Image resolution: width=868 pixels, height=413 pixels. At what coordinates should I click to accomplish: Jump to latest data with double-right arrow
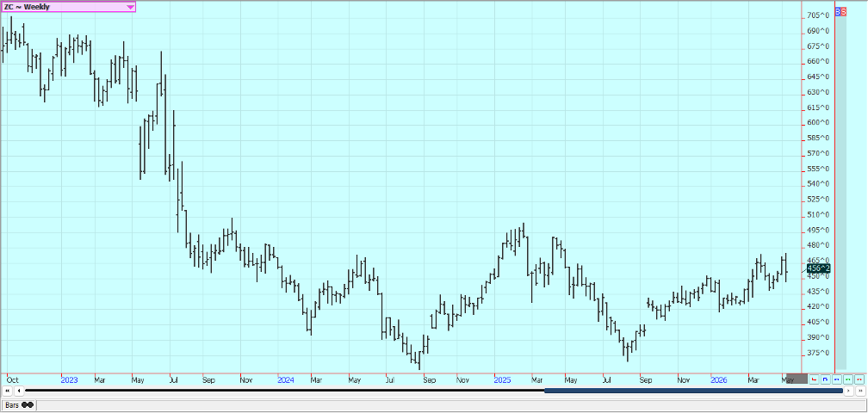click(860, 391)
